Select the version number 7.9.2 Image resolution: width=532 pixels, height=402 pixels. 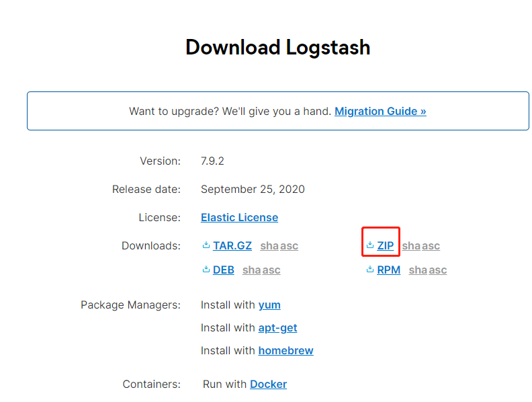click(212, 161)
